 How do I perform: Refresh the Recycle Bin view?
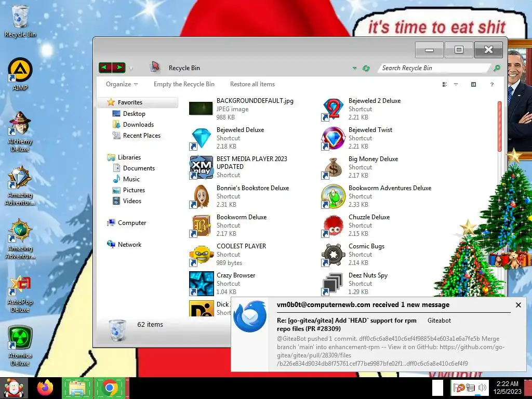366,68
